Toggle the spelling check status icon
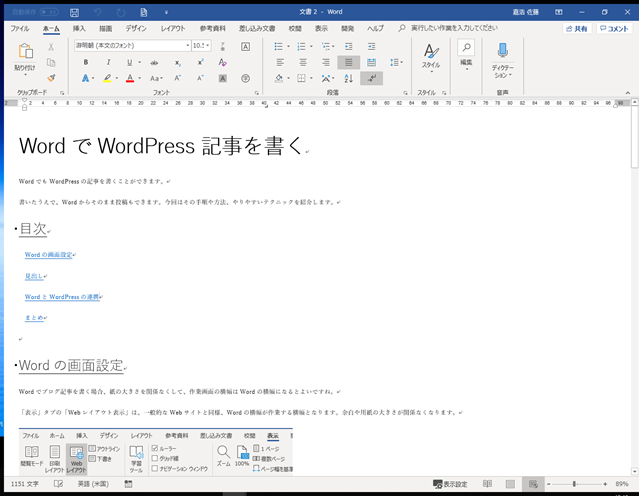This screenshot has width=639, height=496. (58, 484)
